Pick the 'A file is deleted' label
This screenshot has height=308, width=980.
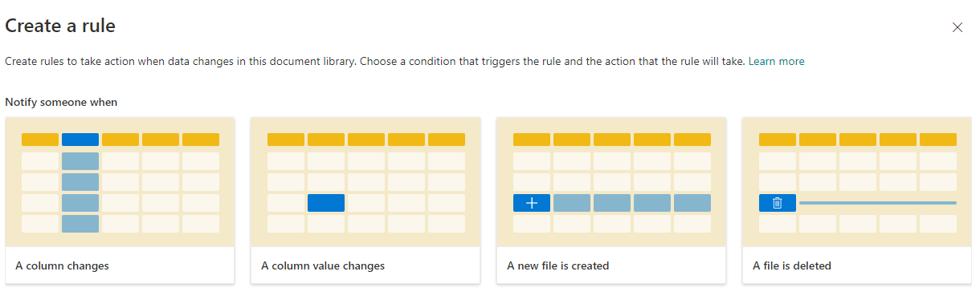click(792, 265)
